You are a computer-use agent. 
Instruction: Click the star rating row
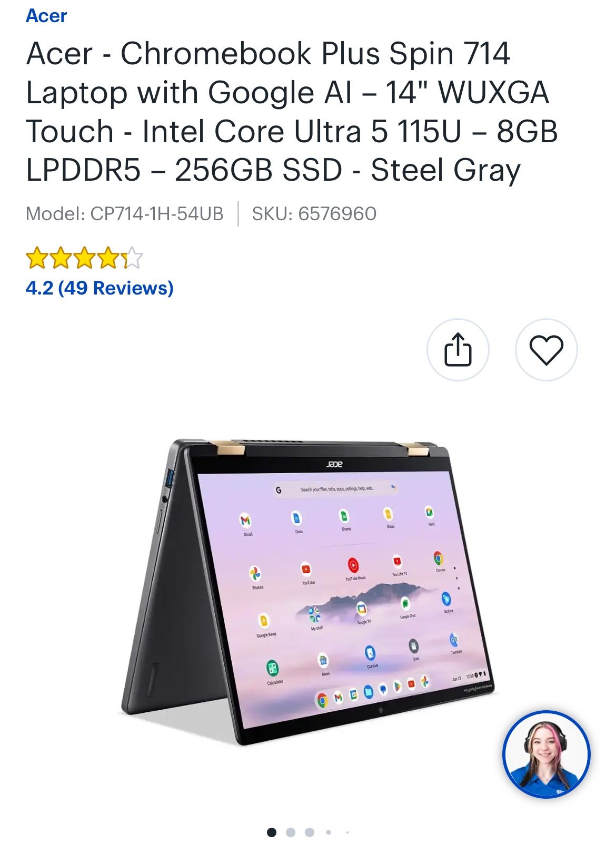coord(84,258)
